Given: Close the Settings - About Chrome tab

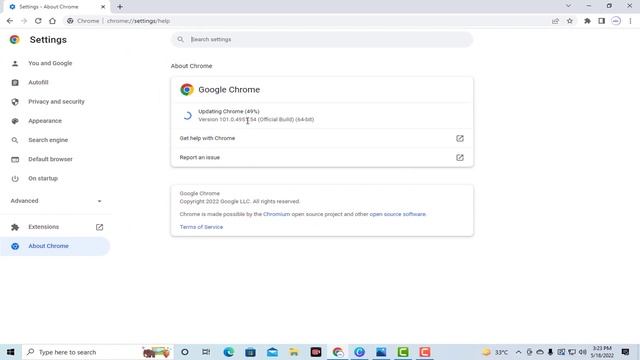Looking at the screenshot, I should point(103,7).
